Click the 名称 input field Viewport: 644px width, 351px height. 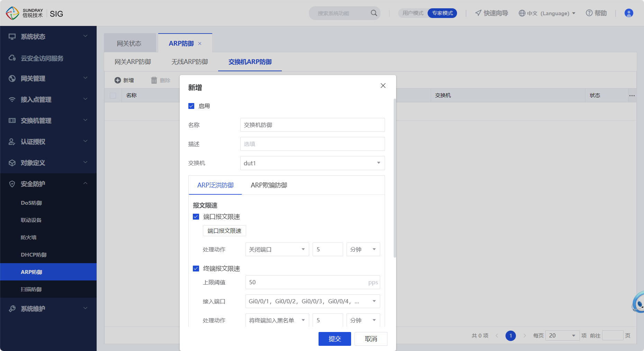(x=312, y=125)
